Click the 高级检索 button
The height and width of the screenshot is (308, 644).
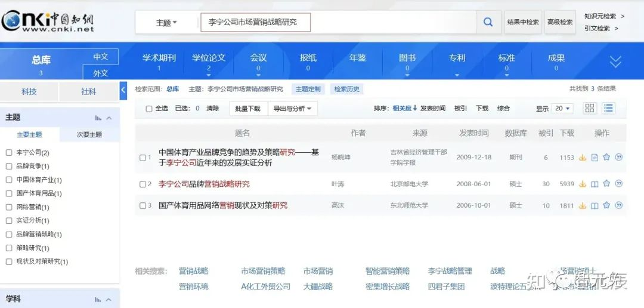pyautogui.click(x=560, y=22)
